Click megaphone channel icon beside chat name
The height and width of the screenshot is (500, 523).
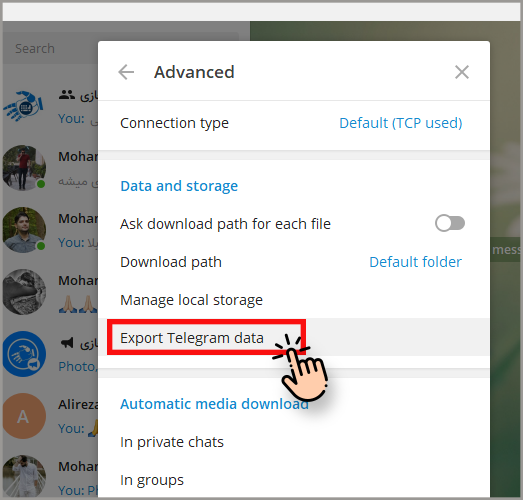(x=67, y=342)
